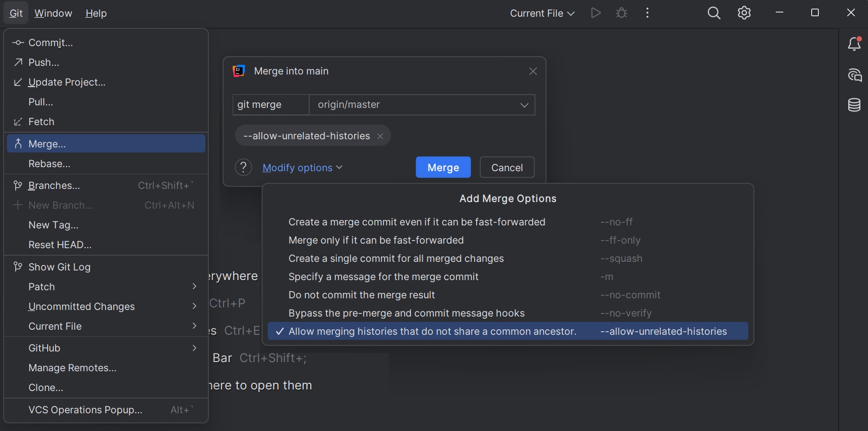This screenshot has width=868, height=431.
Task: Enable the --squash single commit option
Action: click(508, 258)
